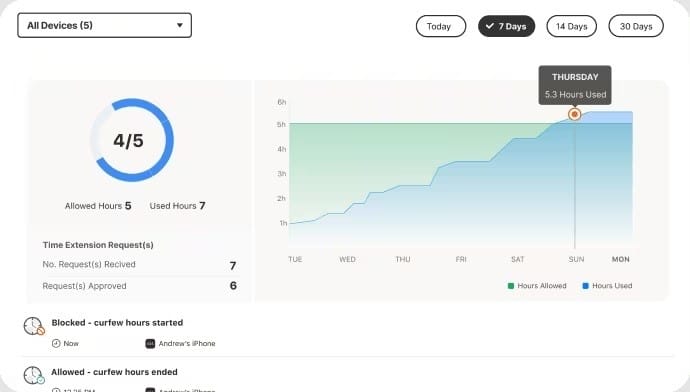Click the device icon beside Andrew's iPhone
Image resolution: width=690 pixels, height=392 pixels.
click(x=150, y=343)
